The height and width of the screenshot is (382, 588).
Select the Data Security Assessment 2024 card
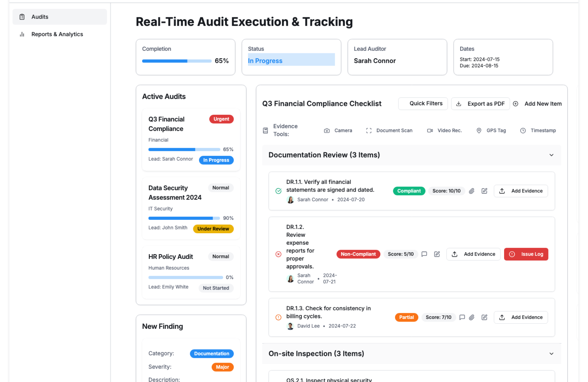pyautogui.click(x=191, y=208)
